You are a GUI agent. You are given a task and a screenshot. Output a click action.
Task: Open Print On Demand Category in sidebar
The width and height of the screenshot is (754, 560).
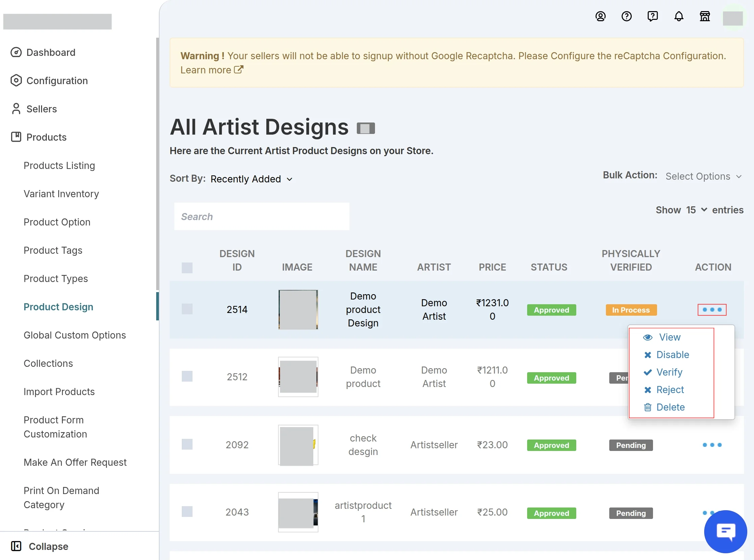pos(61,498)
